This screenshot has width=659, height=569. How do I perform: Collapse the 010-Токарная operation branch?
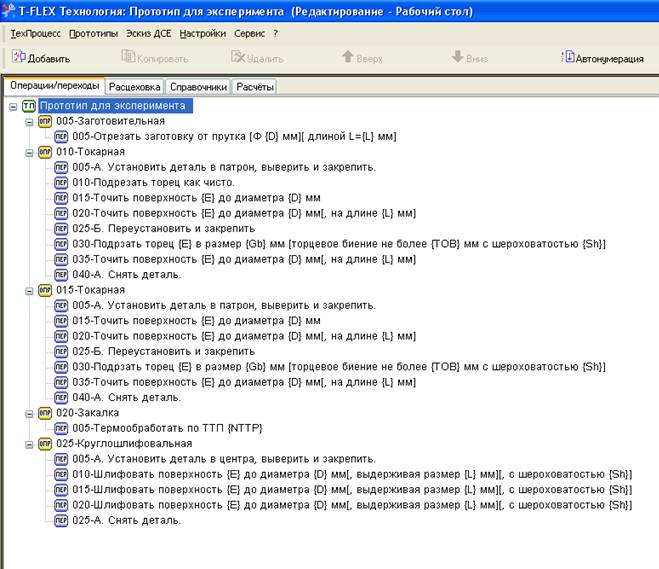click(x=29, y=152)
